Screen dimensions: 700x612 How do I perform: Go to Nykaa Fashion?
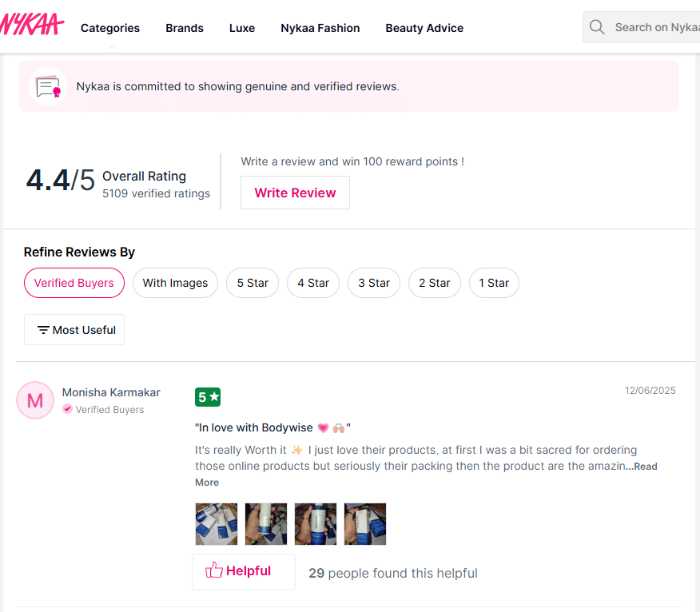320,28
